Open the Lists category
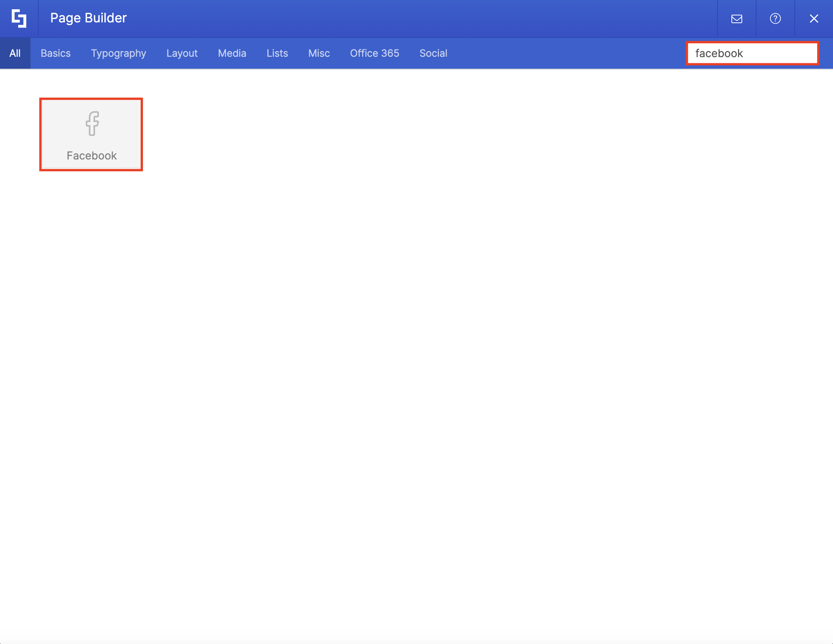Image resolution: width=833 pixels, height=644 pixels. tap(277, 53)
